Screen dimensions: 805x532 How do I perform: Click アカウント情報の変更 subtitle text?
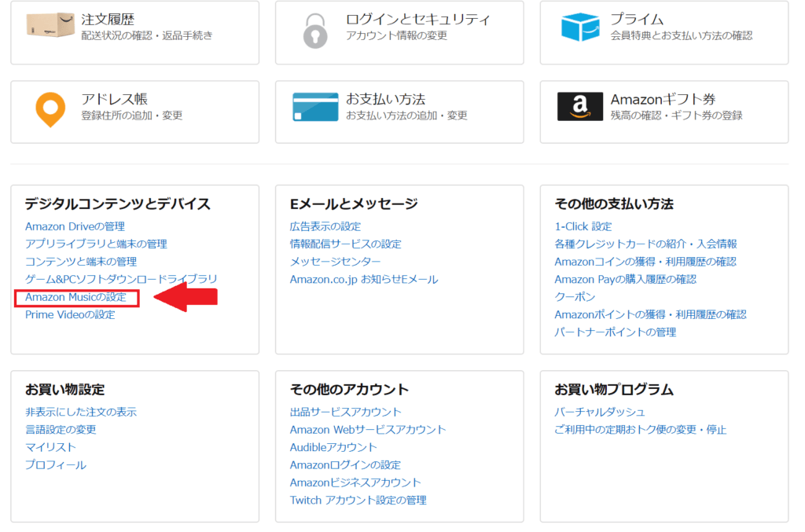[x=396, y=35]
